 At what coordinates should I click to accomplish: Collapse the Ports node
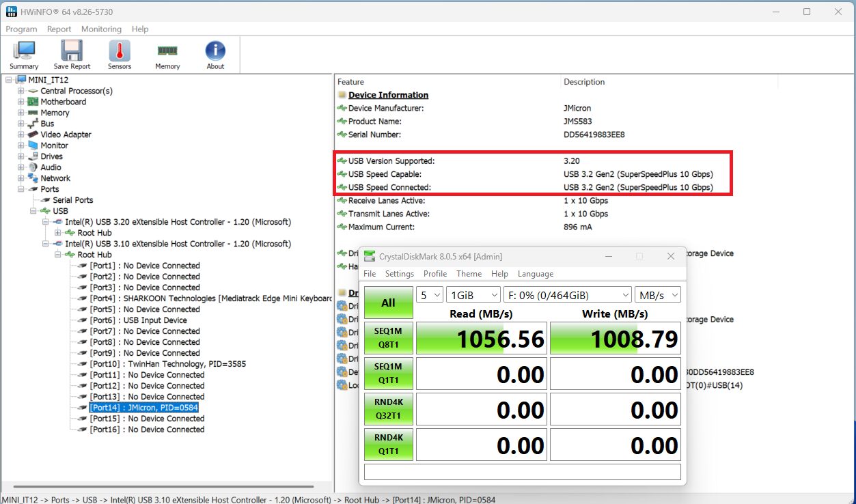20,189
